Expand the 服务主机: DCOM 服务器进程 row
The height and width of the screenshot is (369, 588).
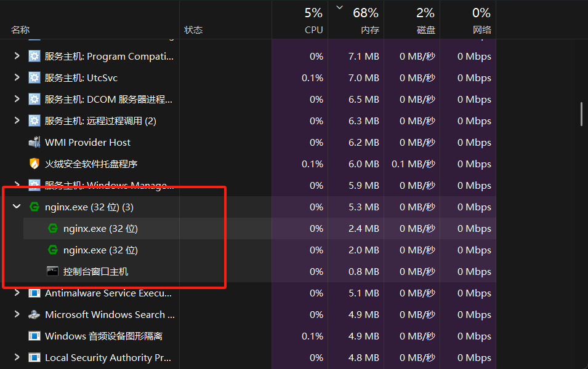[x=17, y=99]
